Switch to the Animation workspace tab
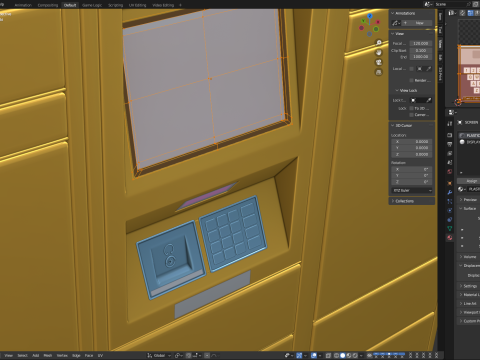 pyautogui.click(x=23, y=5)
